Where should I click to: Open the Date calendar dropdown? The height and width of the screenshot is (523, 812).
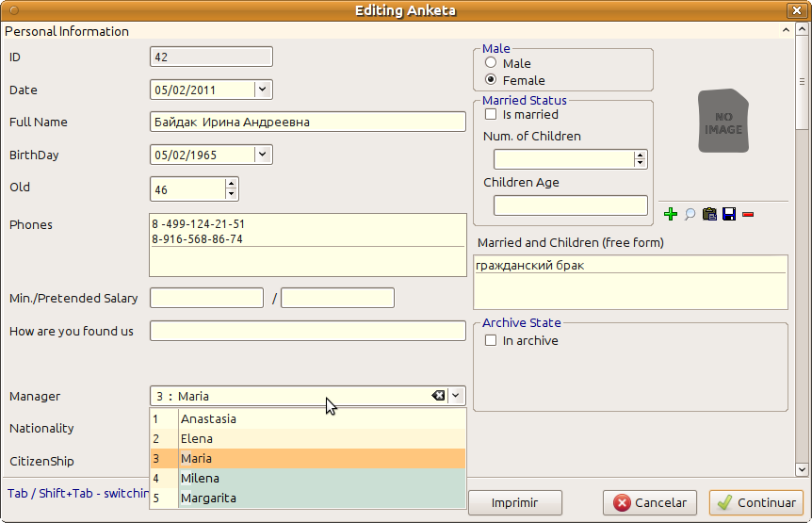pyautogui.click(x=263, y=90)
